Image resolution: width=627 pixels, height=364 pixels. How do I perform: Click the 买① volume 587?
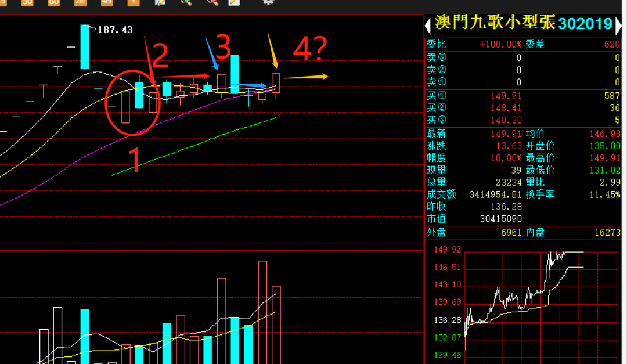pos(612,96)
